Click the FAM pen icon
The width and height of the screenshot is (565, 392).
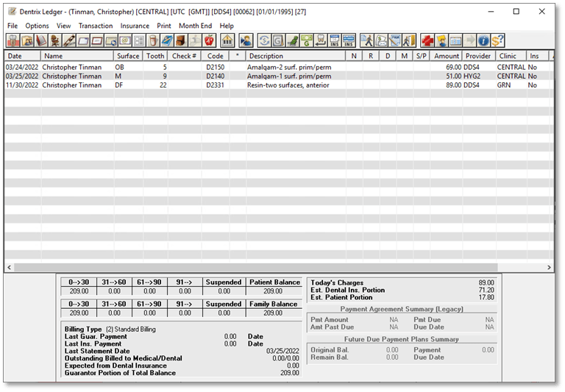click(395, 40)
